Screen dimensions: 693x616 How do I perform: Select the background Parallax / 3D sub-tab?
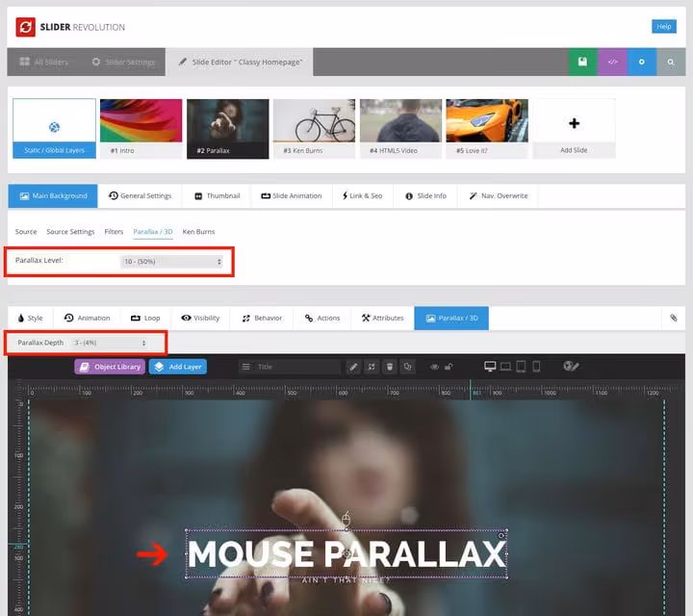pyautogui.click(x=153, y=232)
